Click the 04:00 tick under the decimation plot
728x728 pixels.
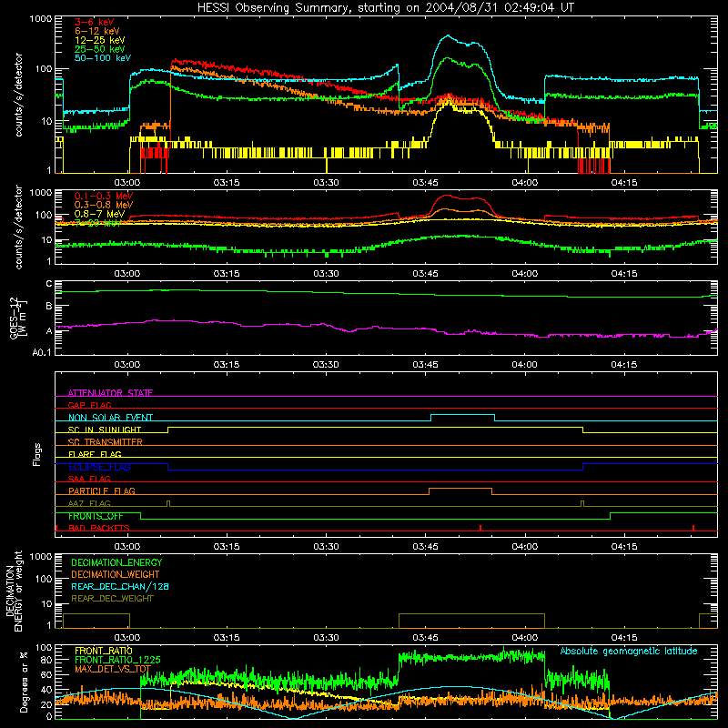[525, 638]
